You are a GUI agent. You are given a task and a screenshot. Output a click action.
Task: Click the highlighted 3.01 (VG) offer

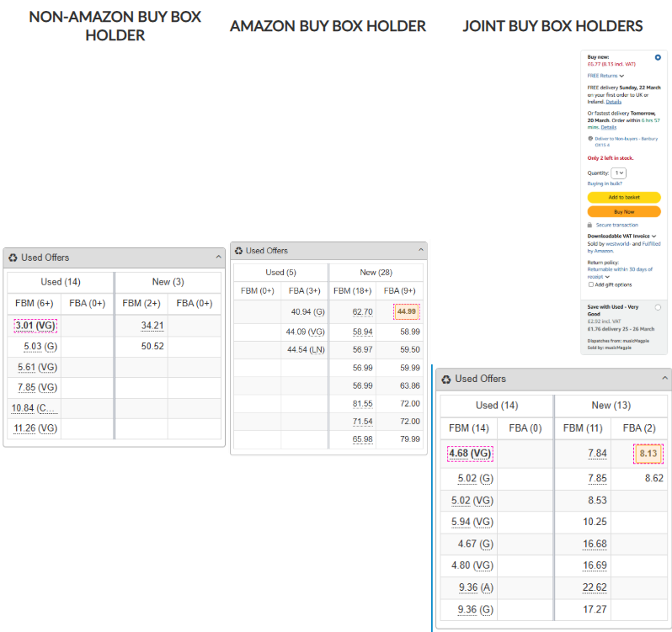(x=35, y=326)
